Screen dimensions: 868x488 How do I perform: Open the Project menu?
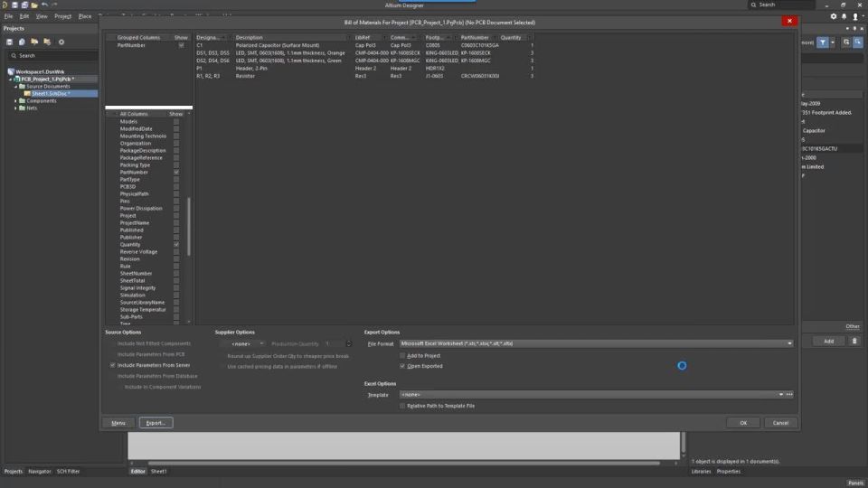click(62, 16)
